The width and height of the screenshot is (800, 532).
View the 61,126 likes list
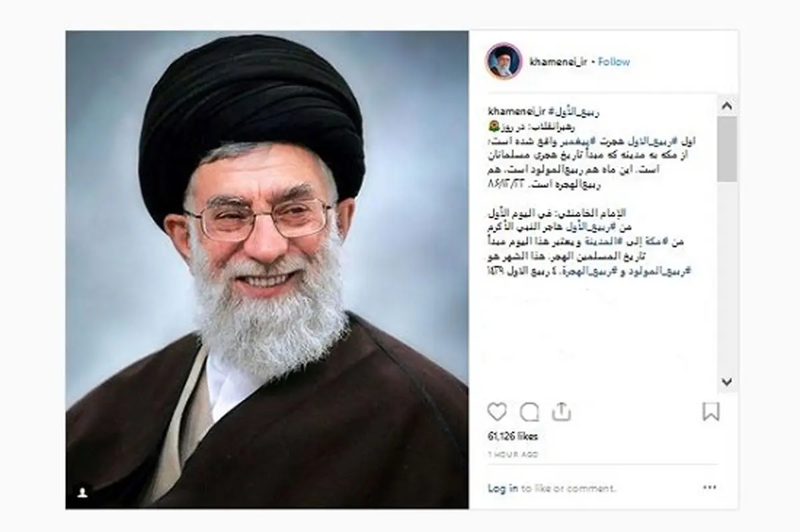pyautogui.click(x=513, y=437)
